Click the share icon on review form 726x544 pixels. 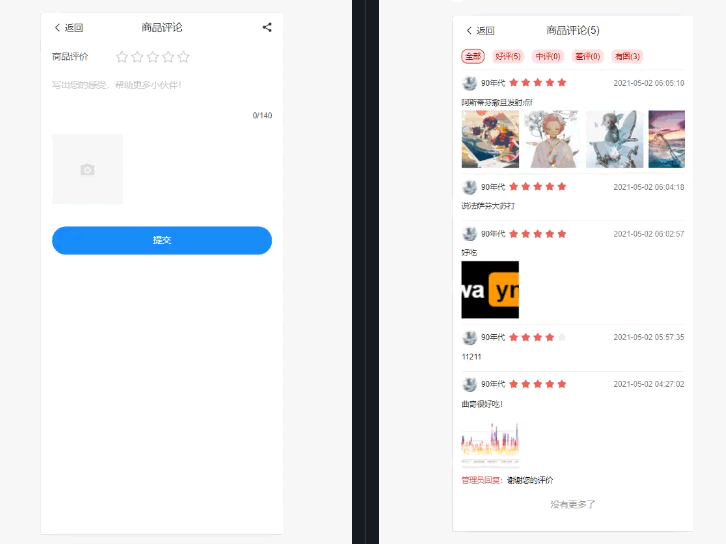(x=267, y=28)
